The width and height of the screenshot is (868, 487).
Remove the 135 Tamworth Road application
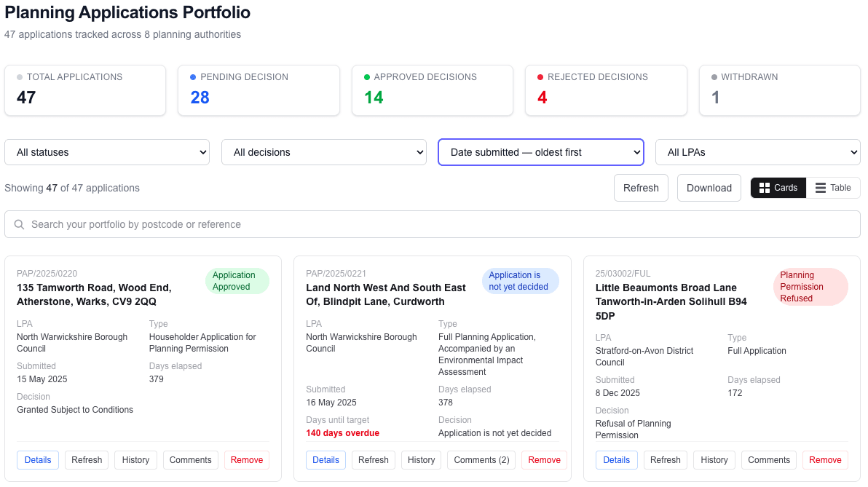click(247, 460)
